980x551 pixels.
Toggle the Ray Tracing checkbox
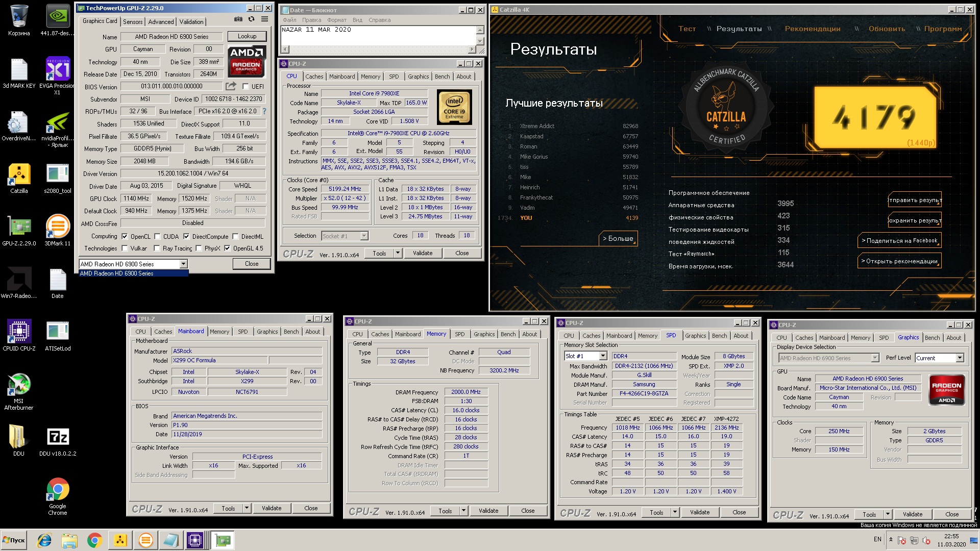point(157,248)
